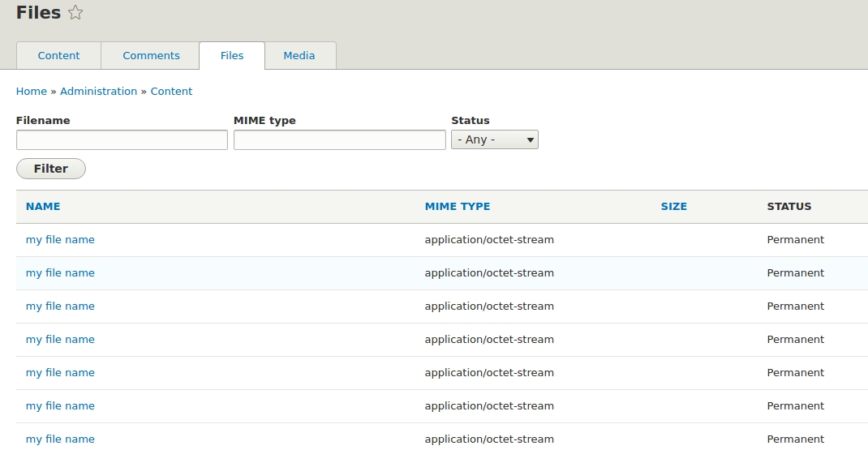Sort files by MIME type column header
868x450 pixels.
457,207
